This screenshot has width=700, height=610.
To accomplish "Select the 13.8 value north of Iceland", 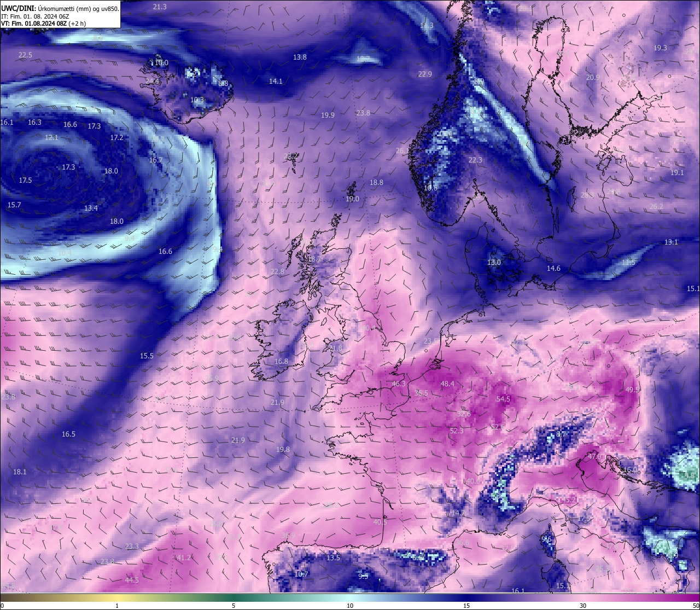I will click(x=300, y=57).
